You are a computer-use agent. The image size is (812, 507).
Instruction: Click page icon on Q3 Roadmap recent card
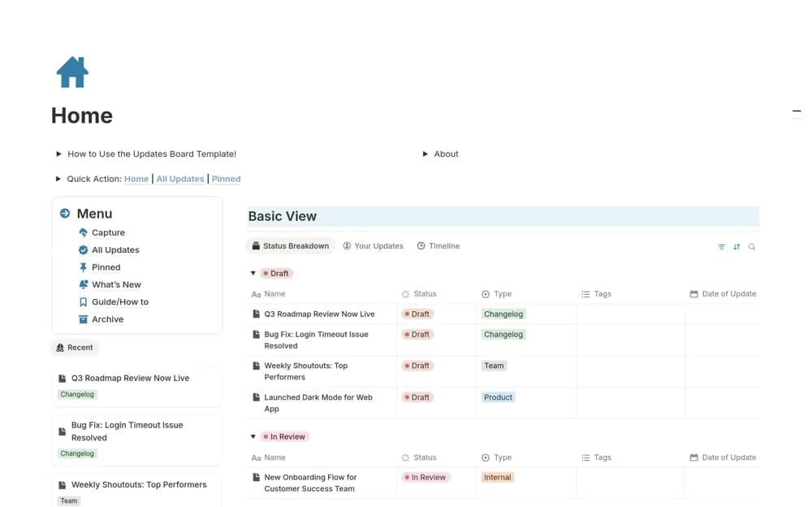[63, 378]
